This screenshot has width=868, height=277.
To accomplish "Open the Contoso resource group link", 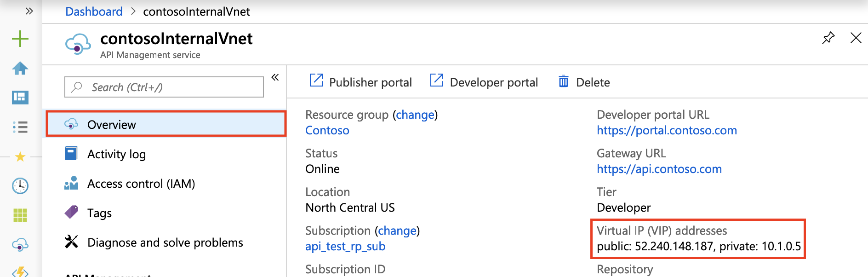I will pyautogui.click(x=327, y=130).
